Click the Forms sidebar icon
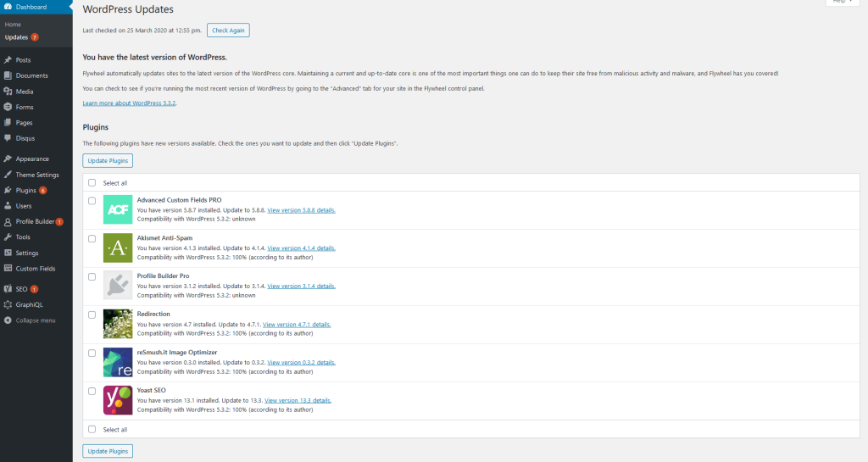The image size is (868, 462). (x=8, y=107)
